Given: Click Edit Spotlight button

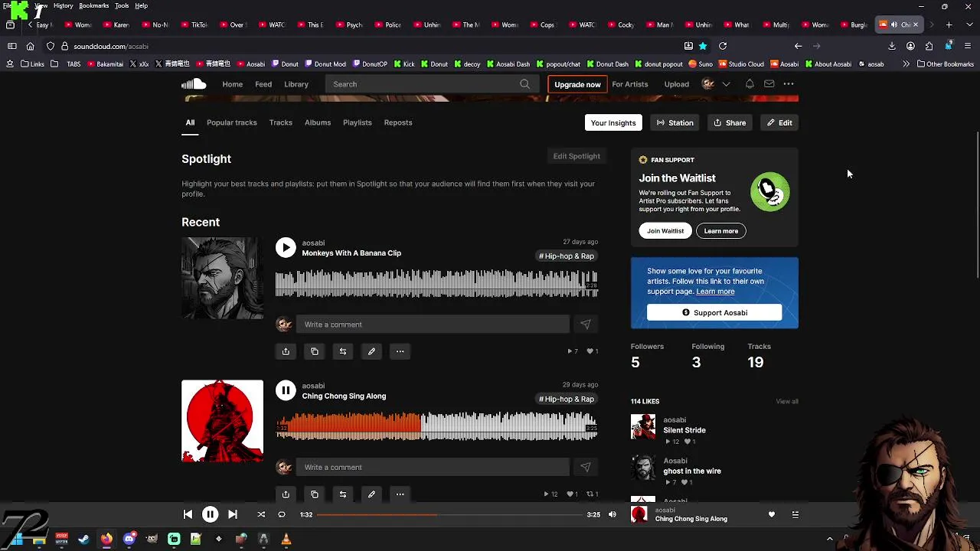Looking at the screenshot, I should (577, 156).
